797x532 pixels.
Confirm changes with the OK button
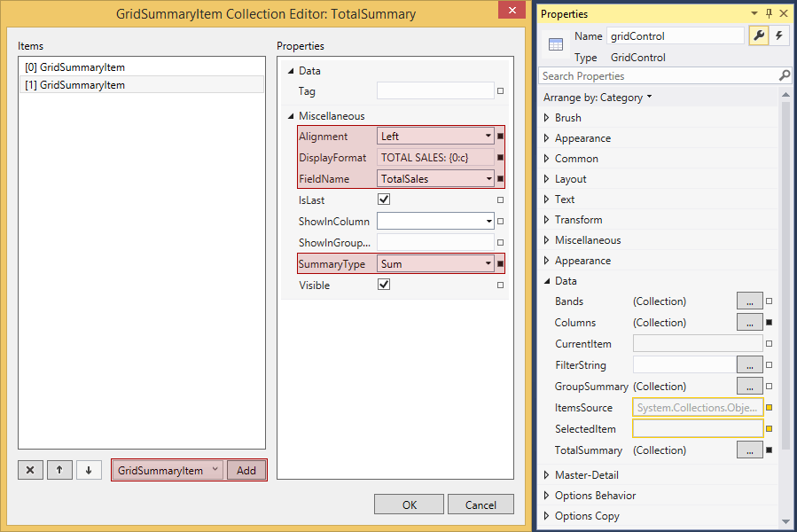pos(409,505)
